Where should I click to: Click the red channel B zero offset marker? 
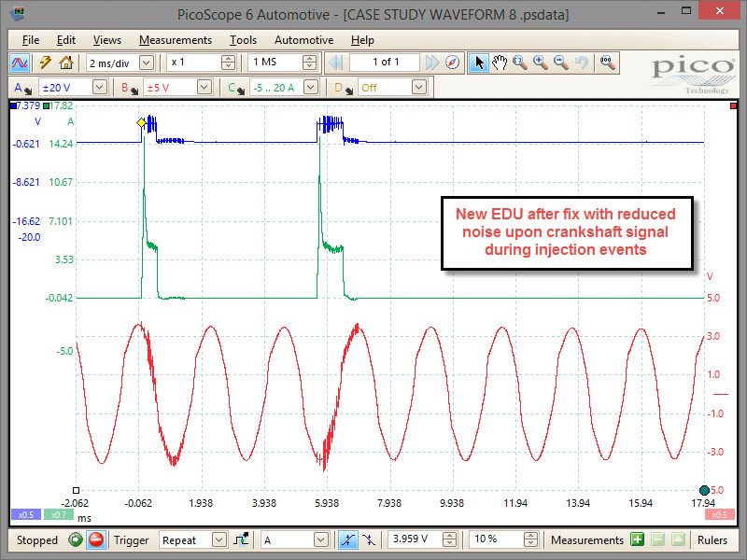pos(720,394)
